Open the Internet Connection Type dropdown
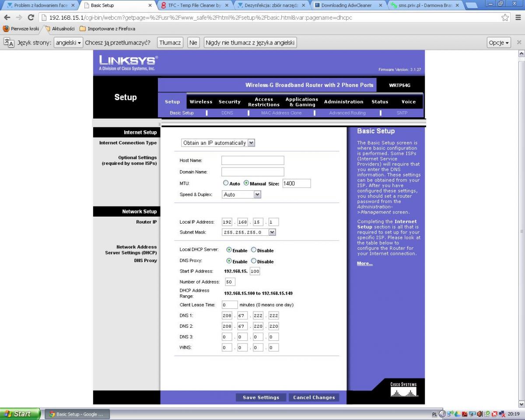Image resolution: width=525 pixels, height=420 pixels. 218,143
